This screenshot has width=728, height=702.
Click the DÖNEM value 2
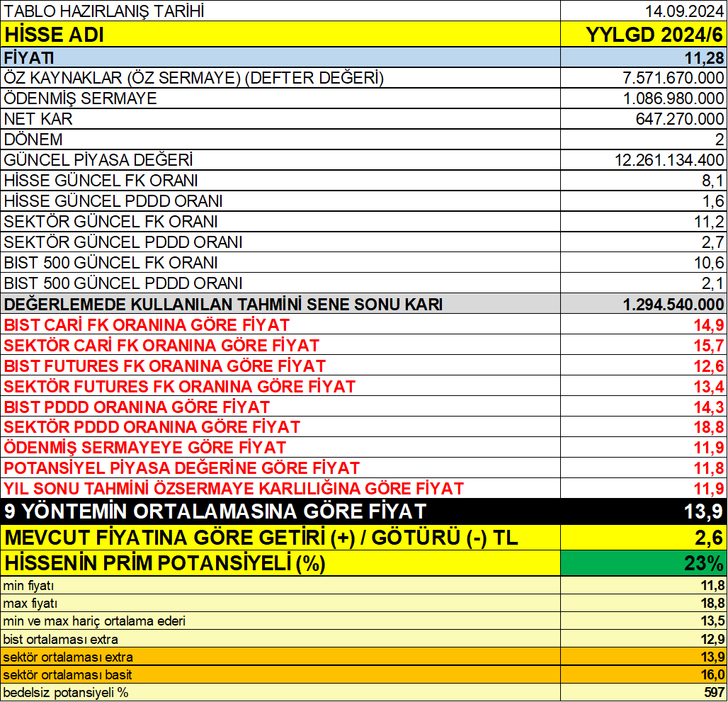720,140
